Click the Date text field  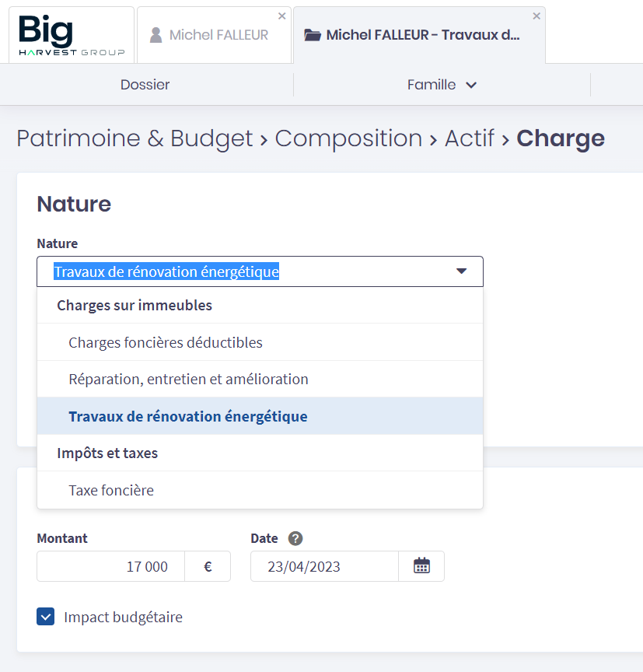click(x=324, y=566)
